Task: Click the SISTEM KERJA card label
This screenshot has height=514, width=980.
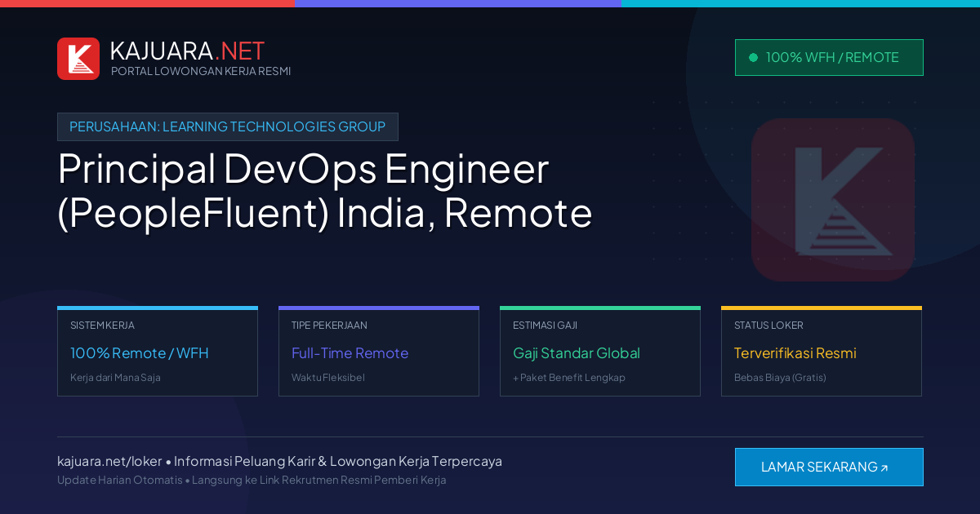Action: pos(102,326)
